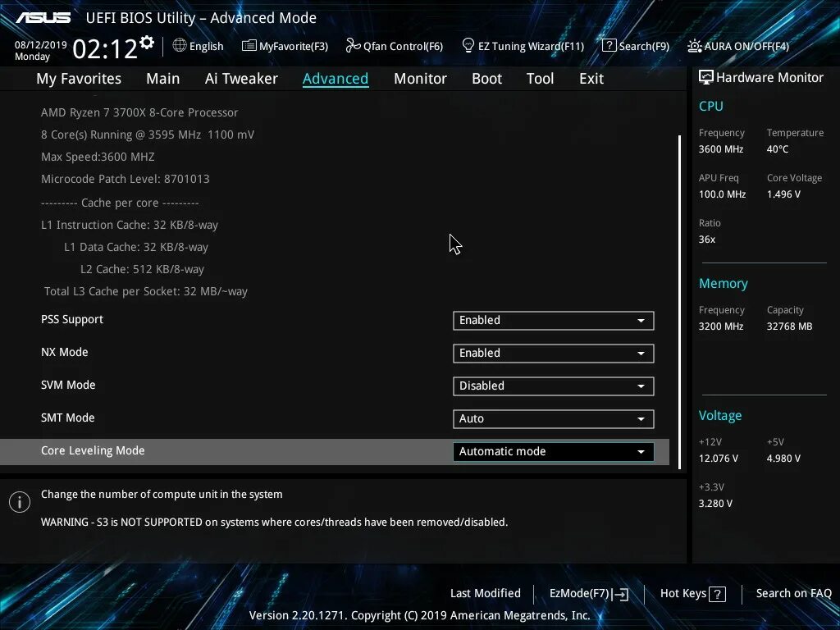Click the globe icon for English language
840x630 pixels.
180,46
